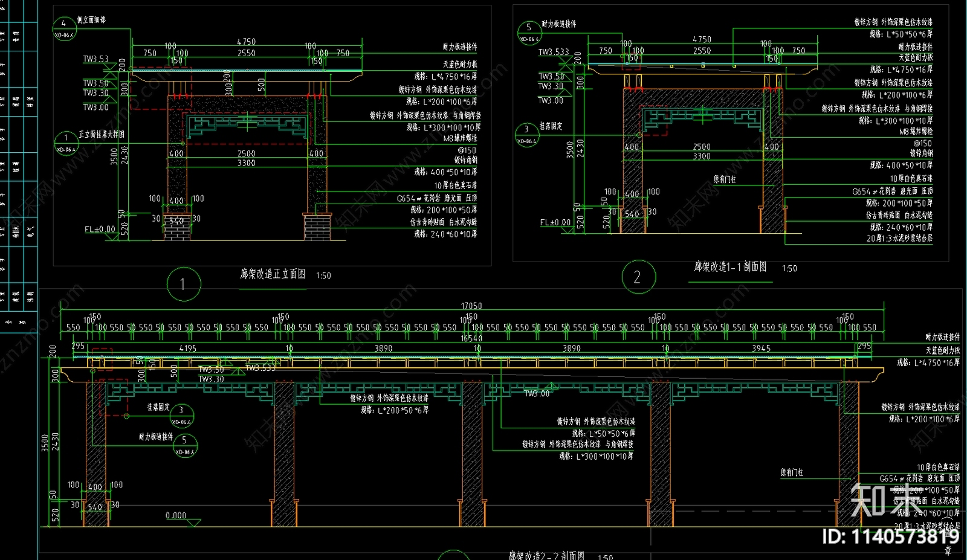Select 天蓝色耐力板 note in the front elevation
This screenshot has width=967, height=560.
460,65
